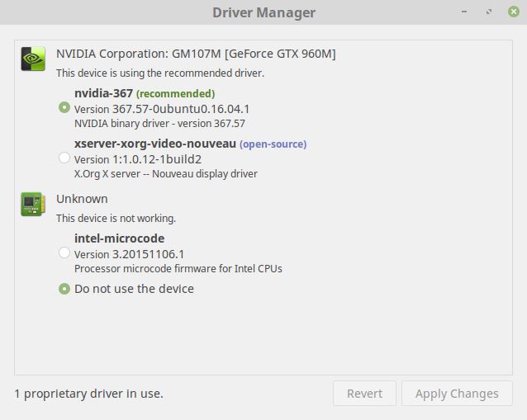Viewport: 527px width, 420px height.
Task: Click the Revert button
Action: [x=364, y=393]
